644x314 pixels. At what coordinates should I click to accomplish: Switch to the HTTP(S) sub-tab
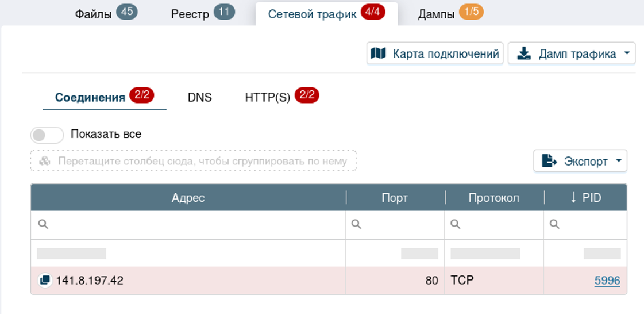(x=268, y=97)
